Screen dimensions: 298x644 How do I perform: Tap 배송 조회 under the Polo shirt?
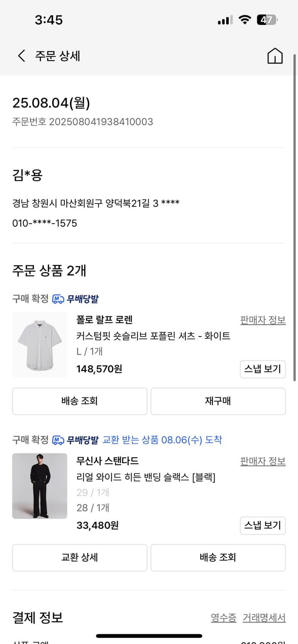pyautogui.click(x=80, y=401)
